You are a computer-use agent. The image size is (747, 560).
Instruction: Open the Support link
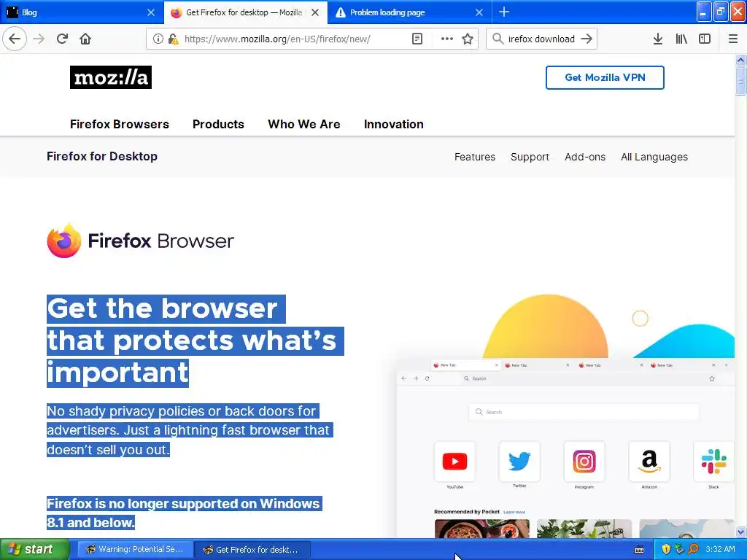pyautogui.click(x=530, y=157)
